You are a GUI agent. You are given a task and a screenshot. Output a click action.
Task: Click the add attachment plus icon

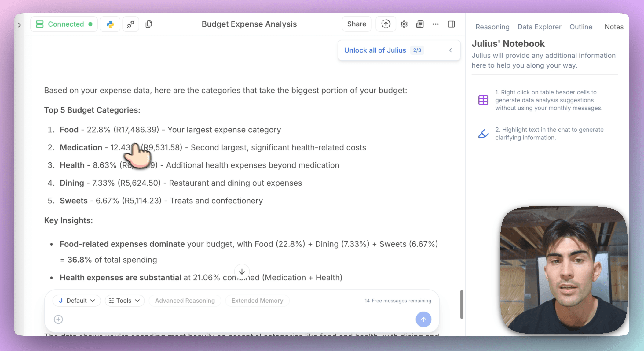[x=58, y=319]
